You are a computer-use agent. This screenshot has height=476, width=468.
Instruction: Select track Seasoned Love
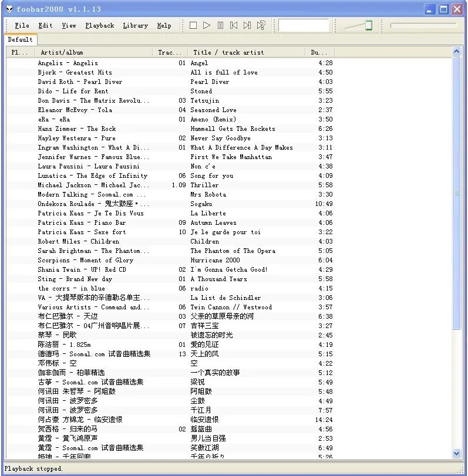pyautogui.click(x=213, y=110)
